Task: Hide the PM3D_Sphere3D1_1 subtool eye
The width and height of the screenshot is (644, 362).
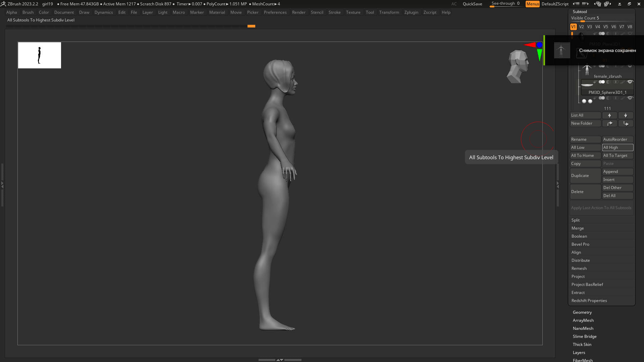Action: click(x=630, y=82)
